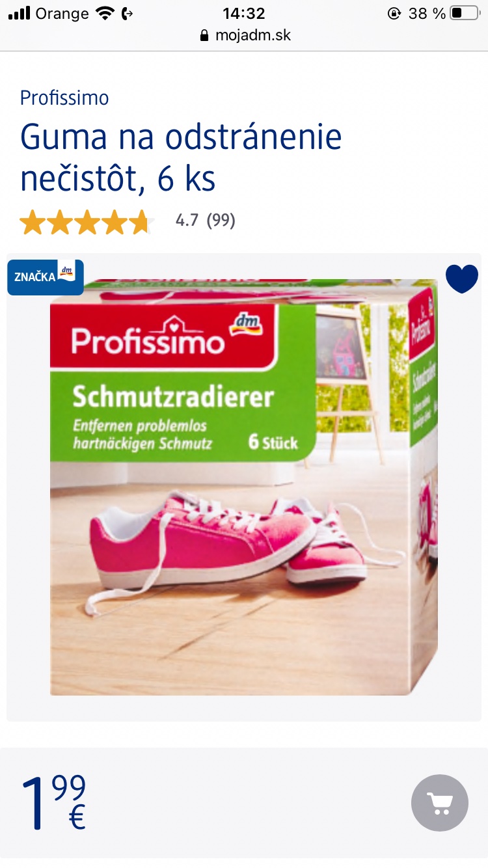Tap the lock icon beside mojadm.sk
The width and height of the screenshot is (488, 868).
pos(205,35)
